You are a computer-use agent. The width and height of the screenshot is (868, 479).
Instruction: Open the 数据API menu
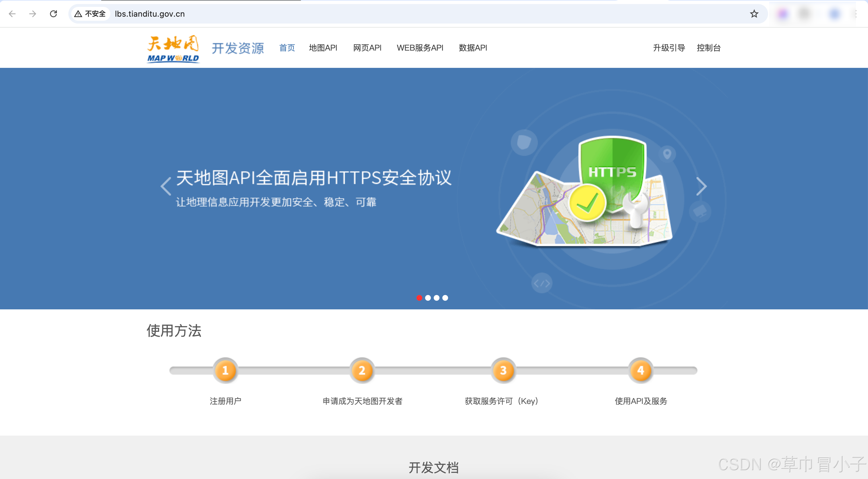473,48
